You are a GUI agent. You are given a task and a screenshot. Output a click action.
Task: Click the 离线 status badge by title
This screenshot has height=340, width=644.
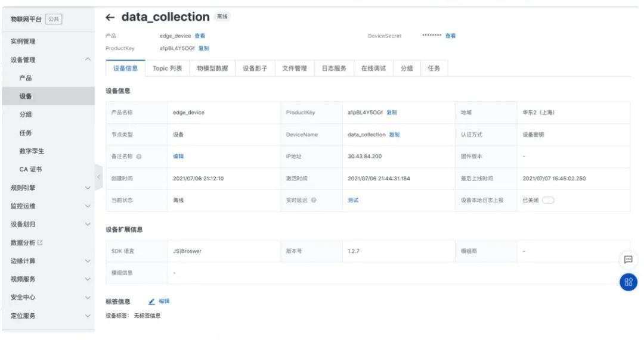[x=222, y=17]
